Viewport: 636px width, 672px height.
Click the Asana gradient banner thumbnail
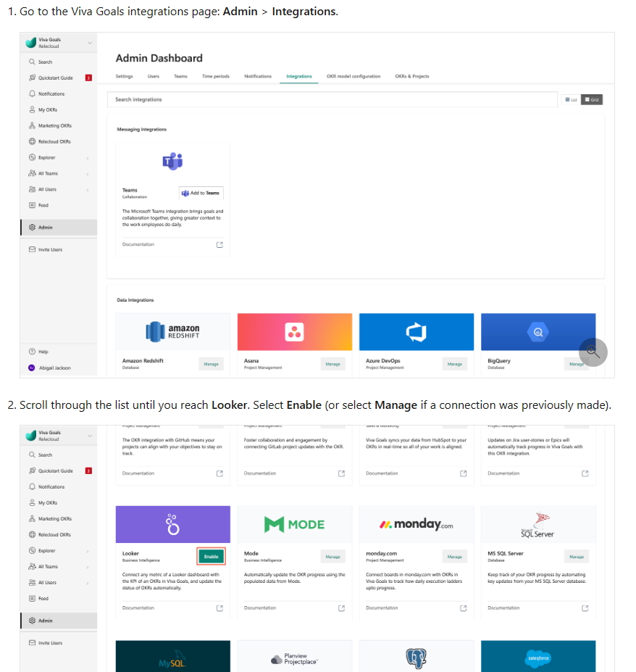(x=295, y=332)
